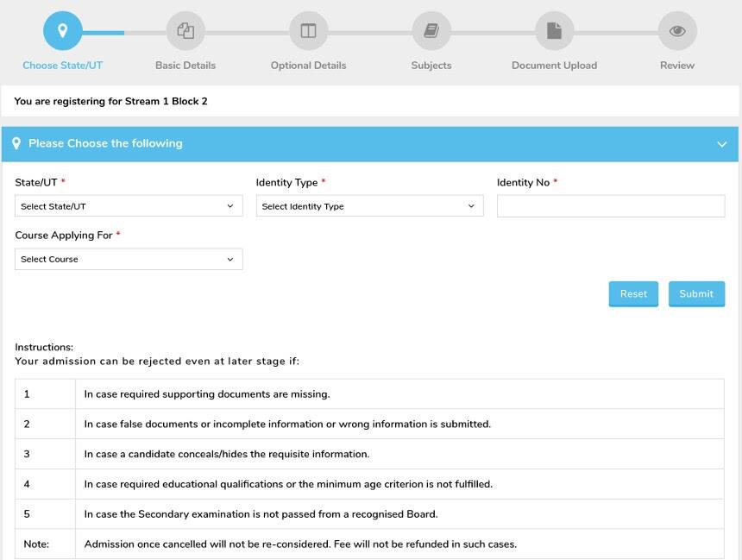This screenshot has width=742, height=560.
Task: Focus the Identity No text field
Action: pyautogui.click(x=611, y=206)
